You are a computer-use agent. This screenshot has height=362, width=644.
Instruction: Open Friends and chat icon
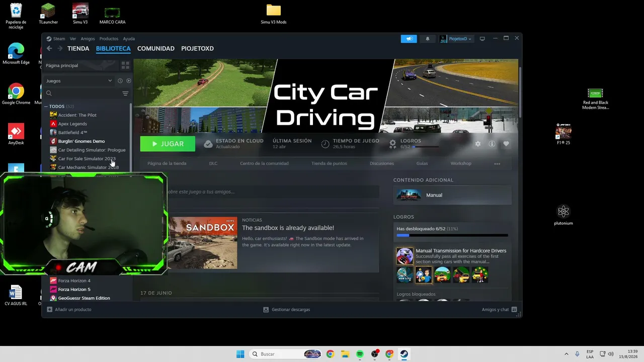[514, 309]
